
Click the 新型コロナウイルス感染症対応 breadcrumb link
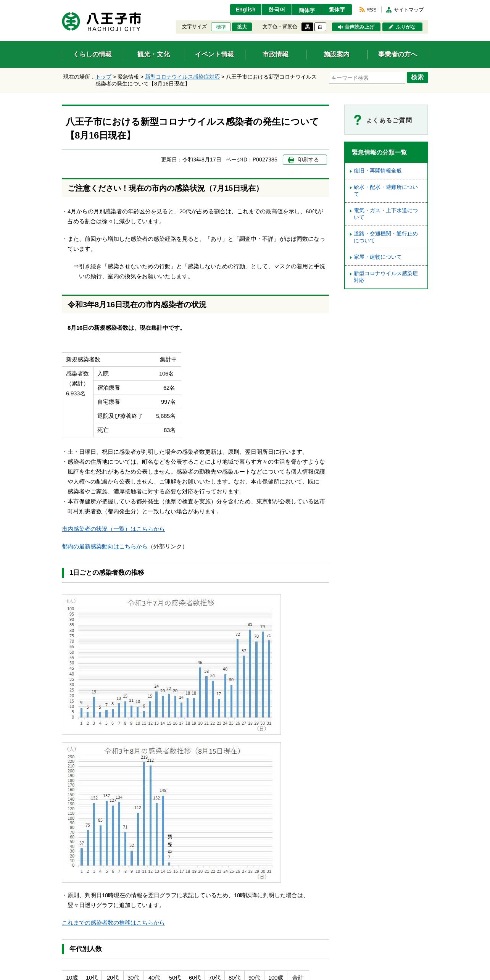pos(182,77)
